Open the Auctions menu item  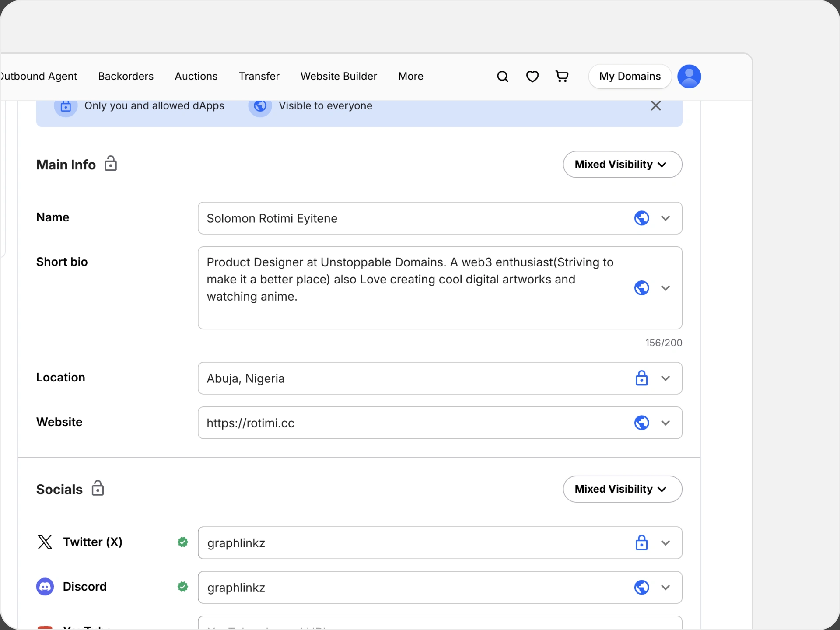(196, 76)
